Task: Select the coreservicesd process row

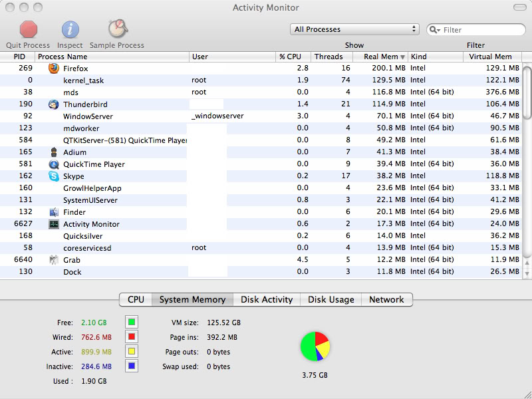Action: 261,247
